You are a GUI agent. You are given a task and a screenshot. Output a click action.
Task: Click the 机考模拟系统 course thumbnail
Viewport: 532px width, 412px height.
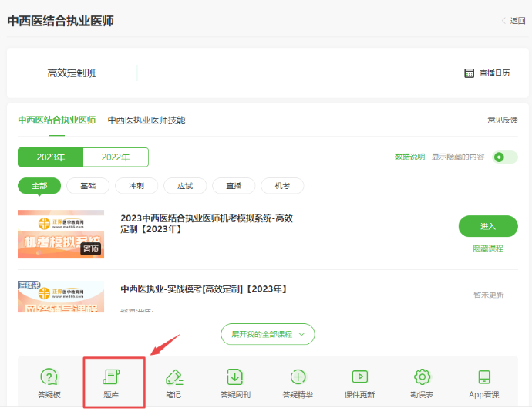(61, 234)
